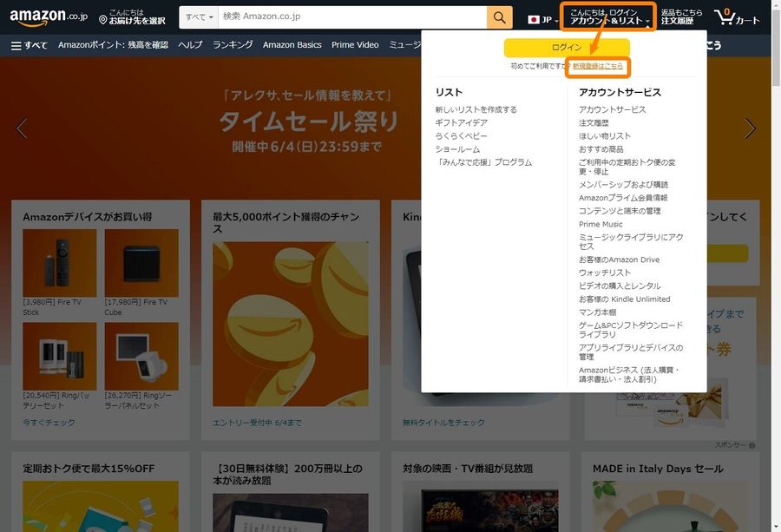Viewport: 781px width, 532px height.
Task: Open ほしい物リスト link
Action: [605, 136]
